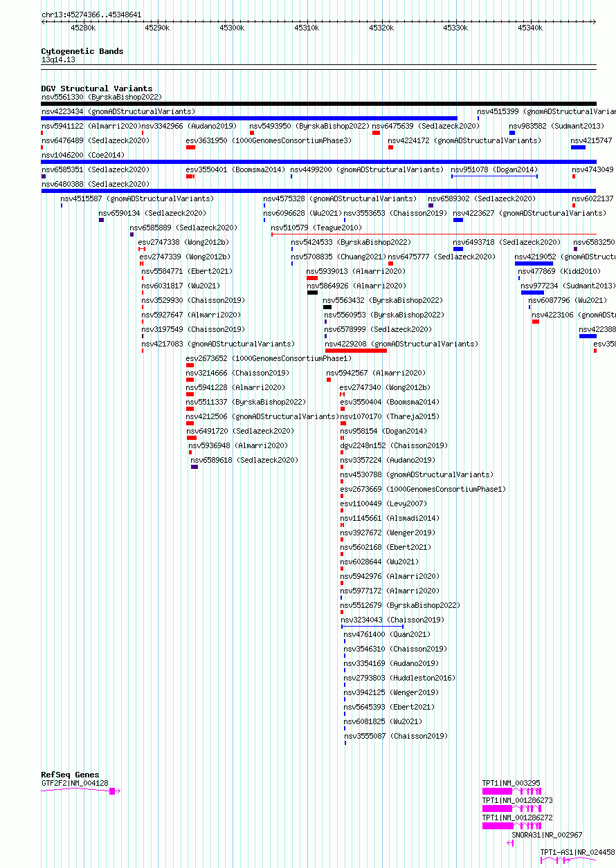616x868 pixels.
Task: Click nsv5493950 ByrskaBishop2022 variant label
Action: tap(309, 126)
